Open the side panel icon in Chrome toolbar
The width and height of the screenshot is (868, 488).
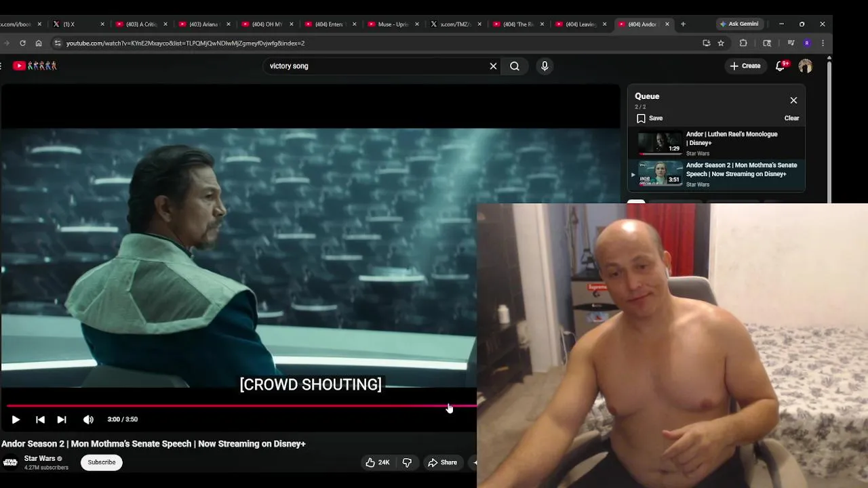click(x=767, y=43)
